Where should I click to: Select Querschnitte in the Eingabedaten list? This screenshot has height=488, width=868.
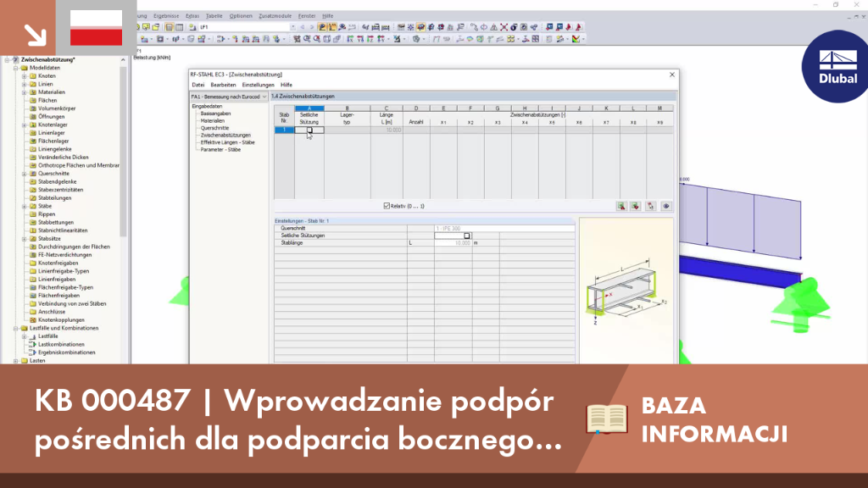214,128
